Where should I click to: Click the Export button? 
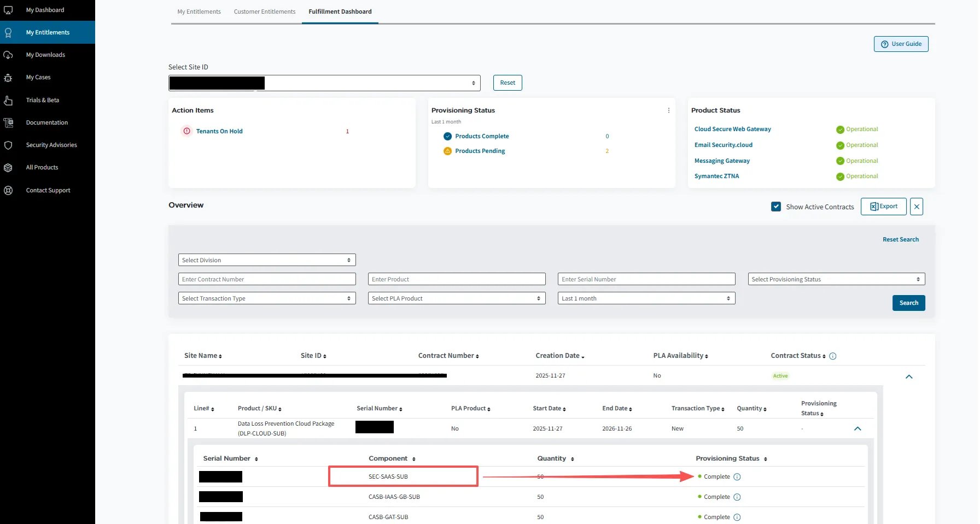point(883,207)
